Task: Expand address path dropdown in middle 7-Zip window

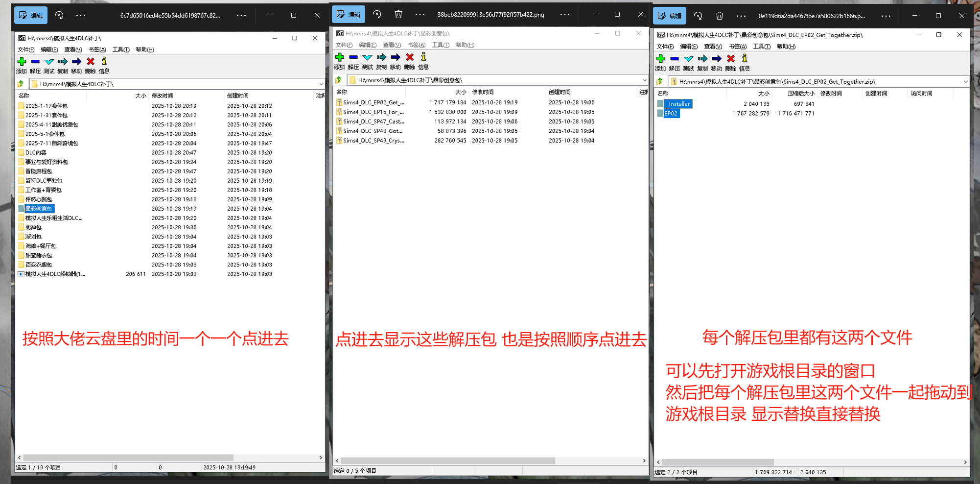Action: [644, 80]
